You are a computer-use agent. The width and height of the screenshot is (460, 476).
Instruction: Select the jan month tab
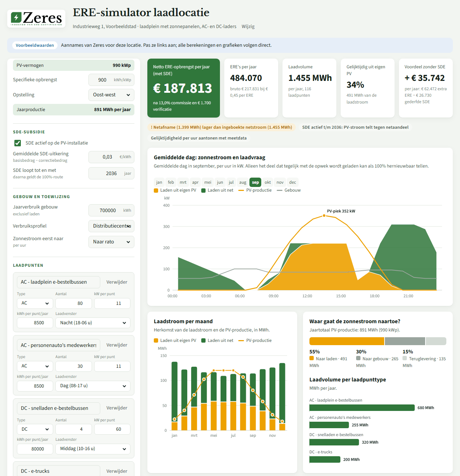pos(159,182)
